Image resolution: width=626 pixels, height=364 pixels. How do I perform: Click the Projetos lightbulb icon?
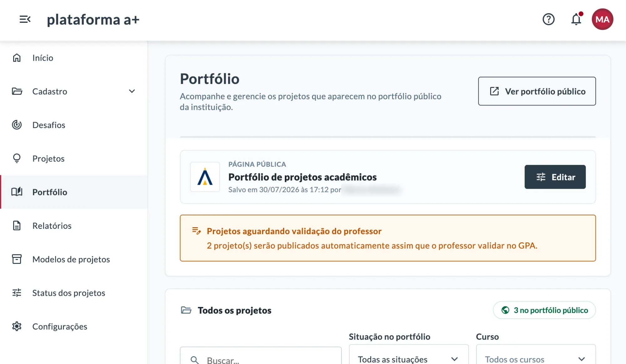pos(17,158)
